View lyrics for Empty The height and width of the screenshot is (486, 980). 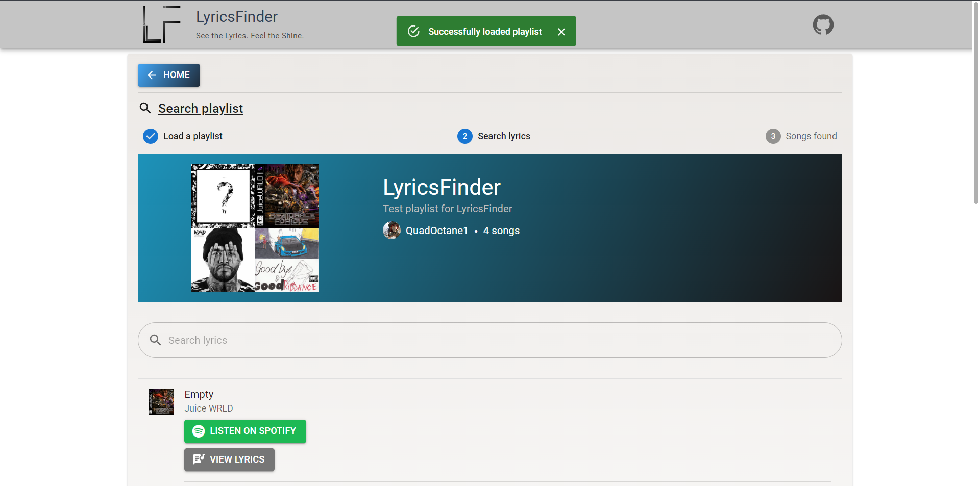tap(229, 459)
